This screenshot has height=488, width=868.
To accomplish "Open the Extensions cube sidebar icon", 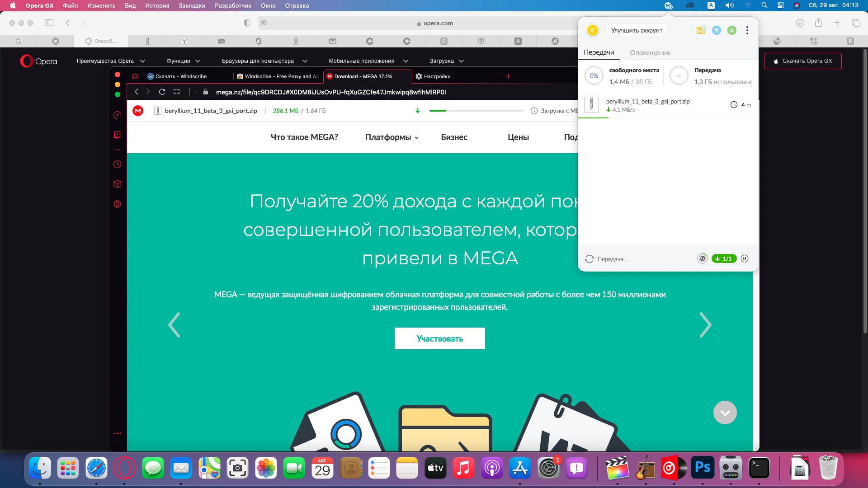I will coord(117,184).
